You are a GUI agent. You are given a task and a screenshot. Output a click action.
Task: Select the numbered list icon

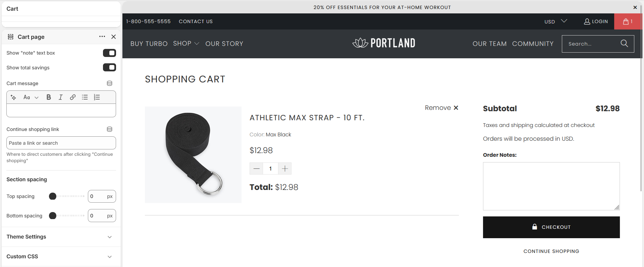(97, 97)
